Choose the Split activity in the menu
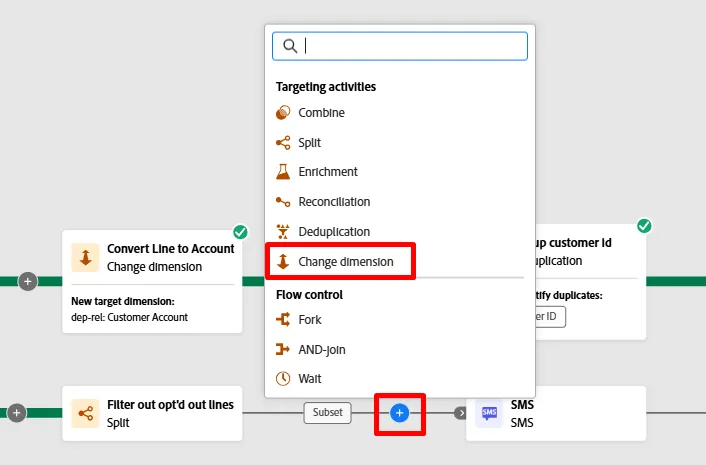Screen dimensions: 706x465 (309, 143)
